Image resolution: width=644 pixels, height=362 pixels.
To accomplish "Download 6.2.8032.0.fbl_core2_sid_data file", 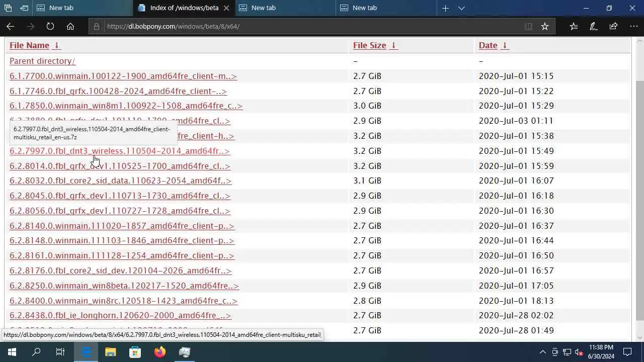I will tap(120, 180).
